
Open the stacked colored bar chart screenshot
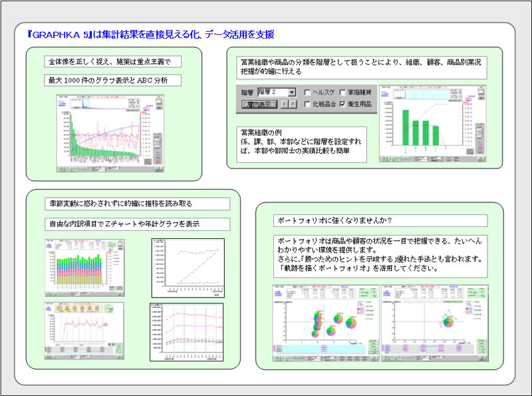pyautogui.click(x=84, y=268)
